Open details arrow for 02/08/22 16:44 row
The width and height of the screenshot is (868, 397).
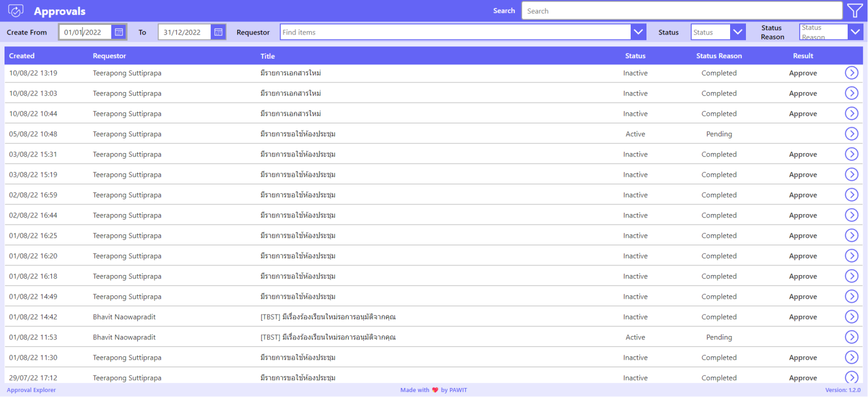coord(852,215)
